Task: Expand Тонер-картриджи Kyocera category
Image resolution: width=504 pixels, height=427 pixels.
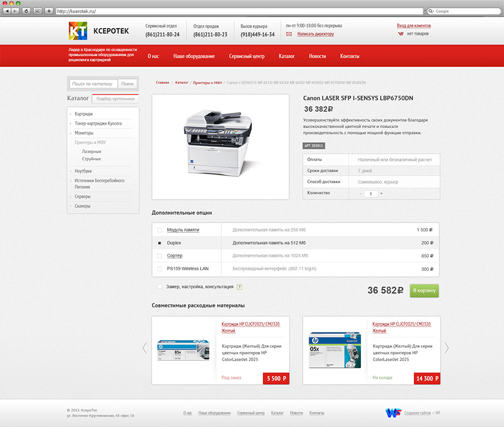Action: [x=98, y=123]
